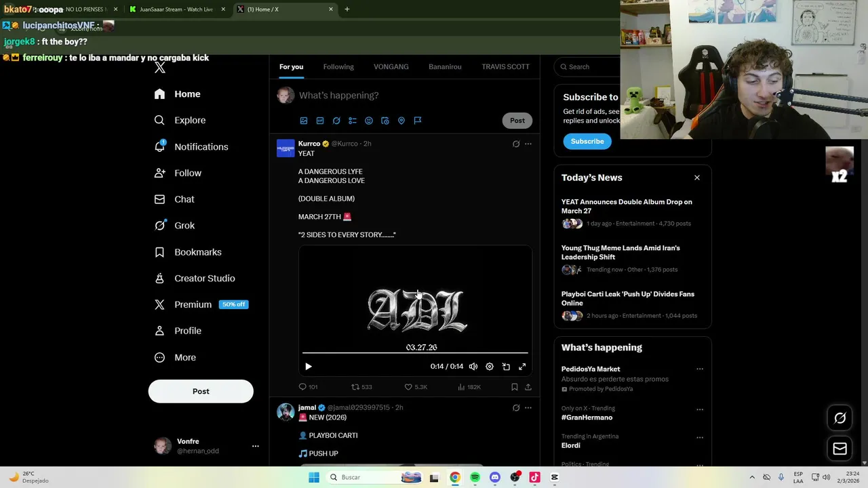Toggle picture-in-picture on ADL video
868x488 pixels.
point(506,367)
